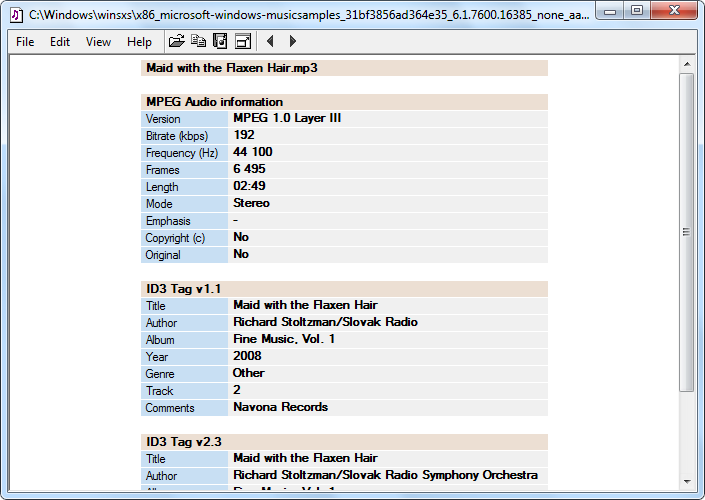Click the 'Frames' field label
The image size is (705, 500).
click(x=162, y=170)
